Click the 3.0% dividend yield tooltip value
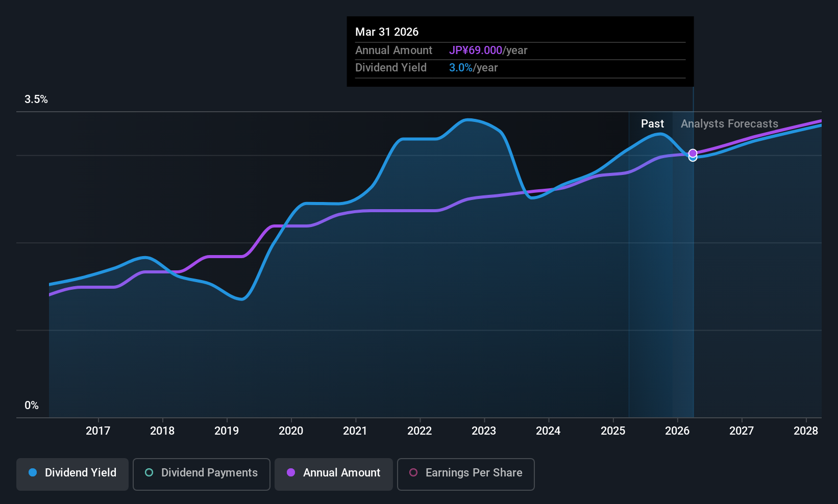Screen dimensions: 838x504 461,68
